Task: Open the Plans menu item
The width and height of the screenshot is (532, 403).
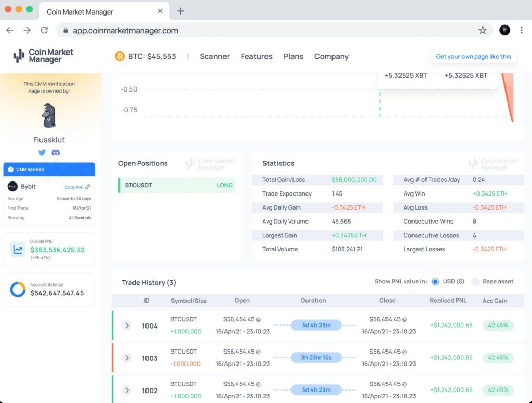Action: click(293, 56)
